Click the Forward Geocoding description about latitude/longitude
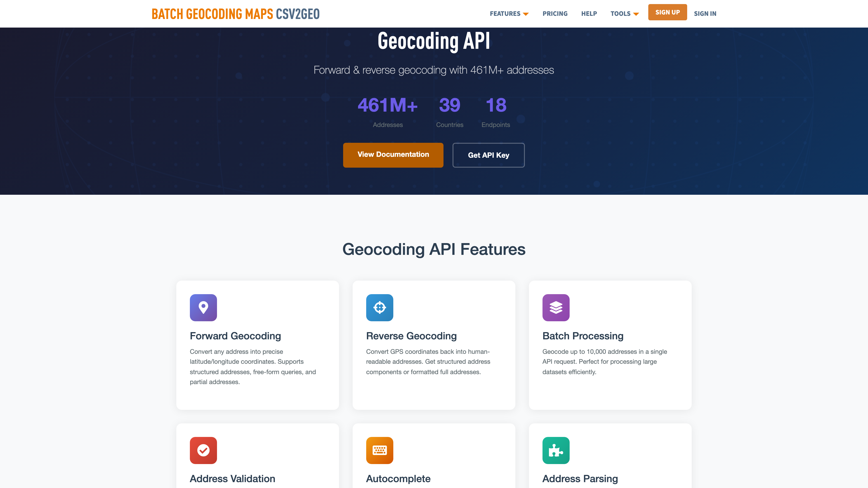 (253, 367)
